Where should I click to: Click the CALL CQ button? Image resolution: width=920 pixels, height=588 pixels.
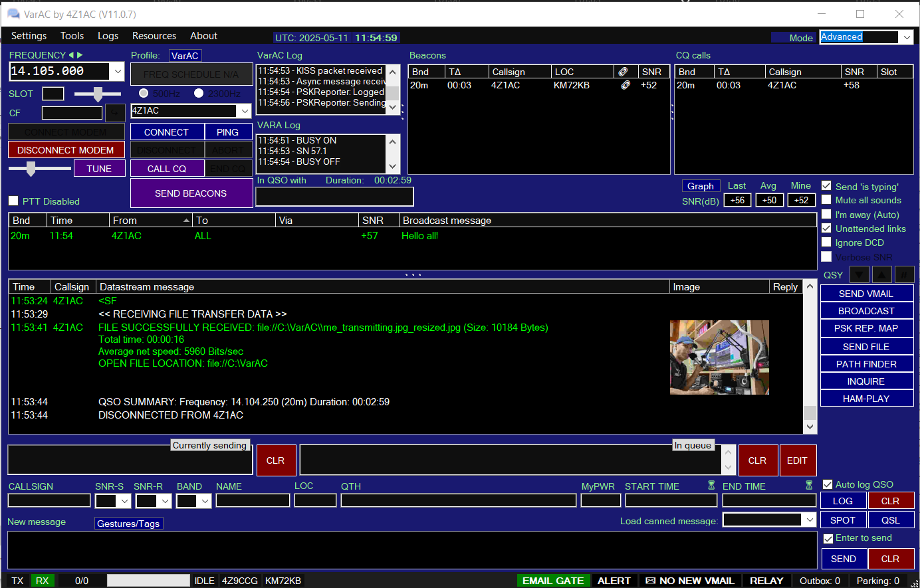point(167,169)
